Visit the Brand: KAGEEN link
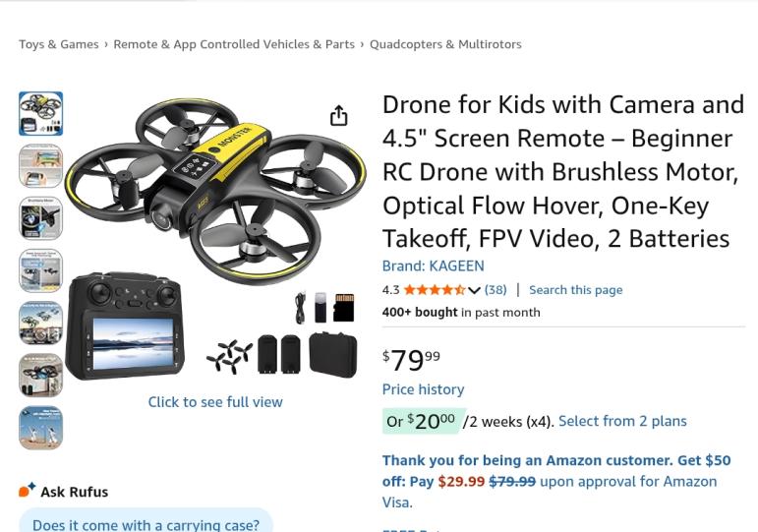The image size is (758, 532). click(433, 266)
